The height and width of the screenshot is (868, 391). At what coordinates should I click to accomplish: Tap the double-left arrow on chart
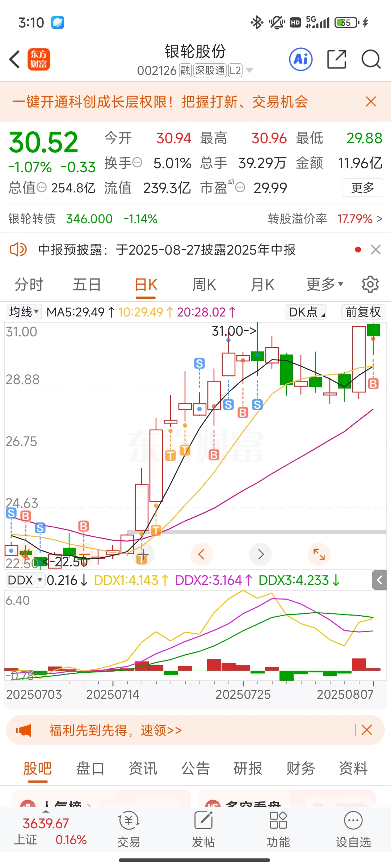tap(25, 554)
